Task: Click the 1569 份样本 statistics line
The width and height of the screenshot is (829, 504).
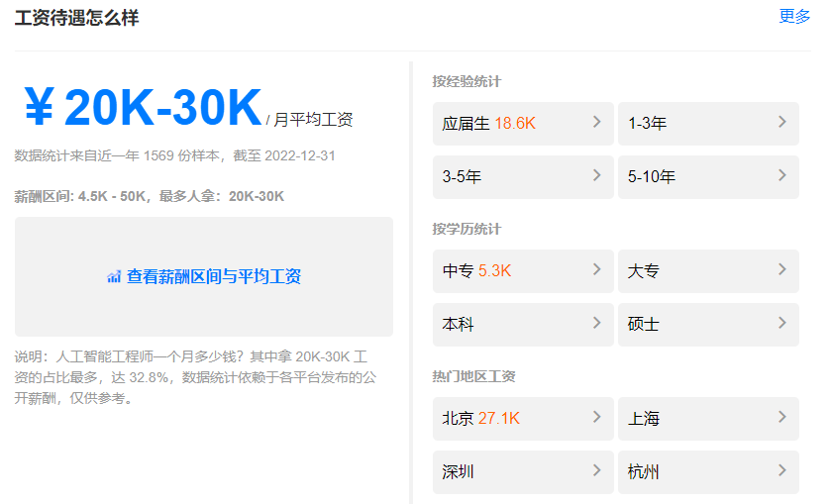Action: tap(174, 155)
